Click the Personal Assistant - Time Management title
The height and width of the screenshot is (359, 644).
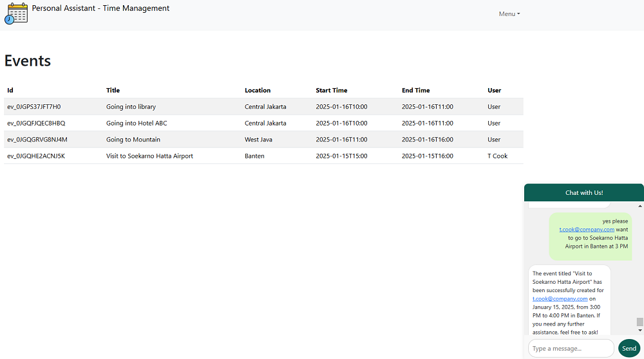click(x=100, y=8)
